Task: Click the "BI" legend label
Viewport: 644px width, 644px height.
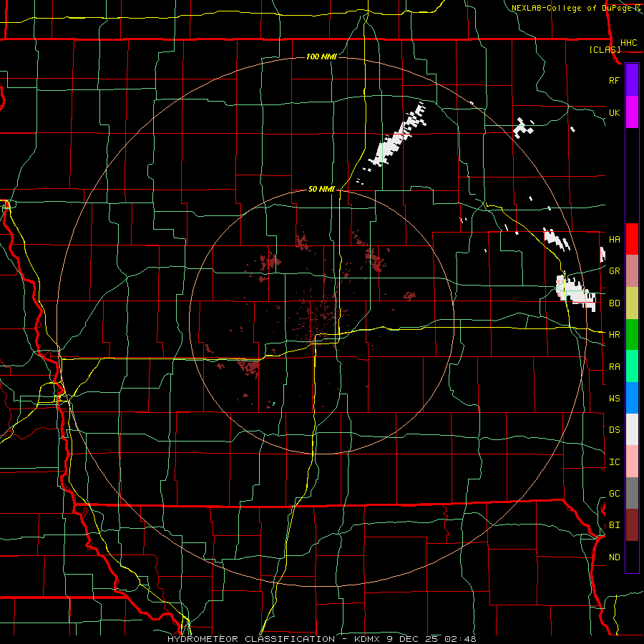Action: pos(614,525)
